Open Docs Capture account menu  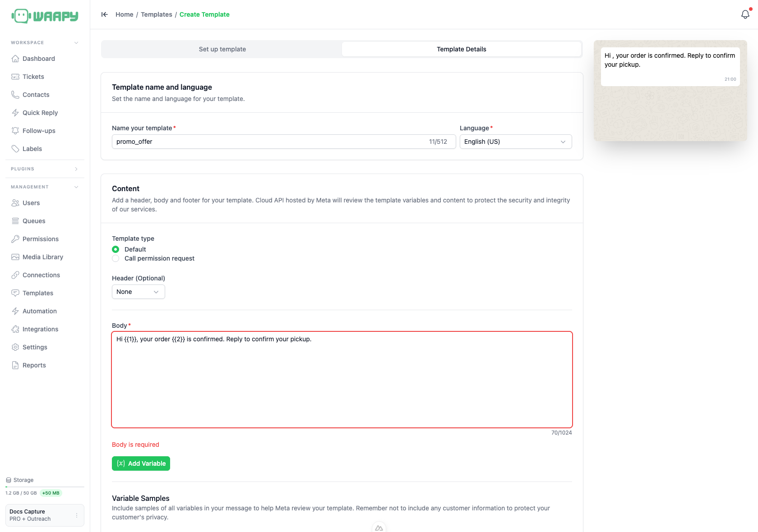point(45,515)
